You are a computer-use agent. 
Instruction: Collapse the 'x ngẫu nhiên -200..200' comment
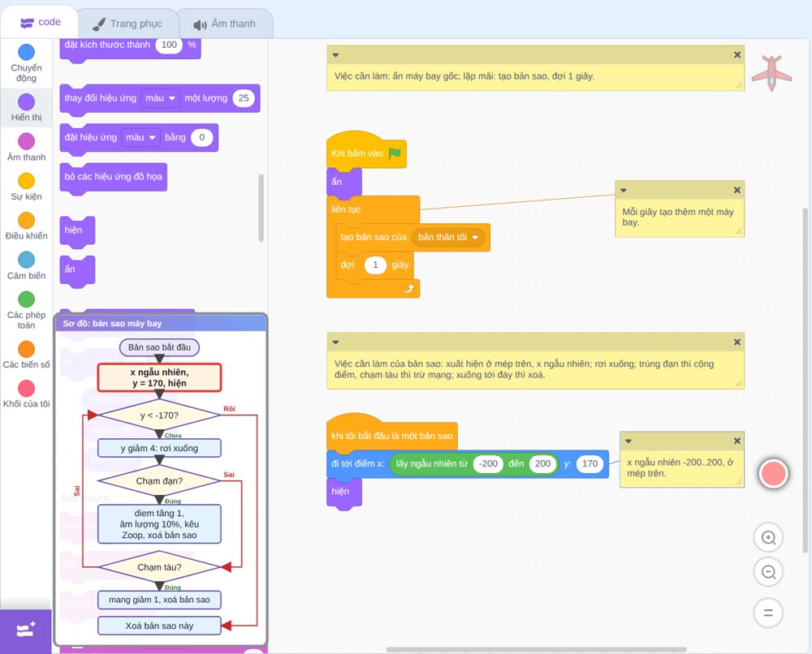point(628,441)
